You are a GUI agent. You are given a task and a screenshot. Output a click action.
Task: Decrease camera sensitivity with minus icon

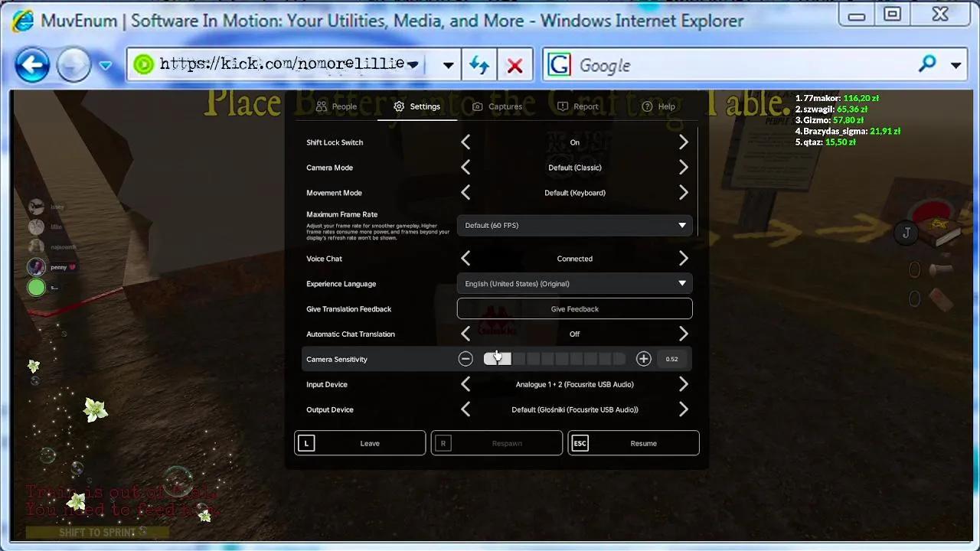tap(465, 359)
